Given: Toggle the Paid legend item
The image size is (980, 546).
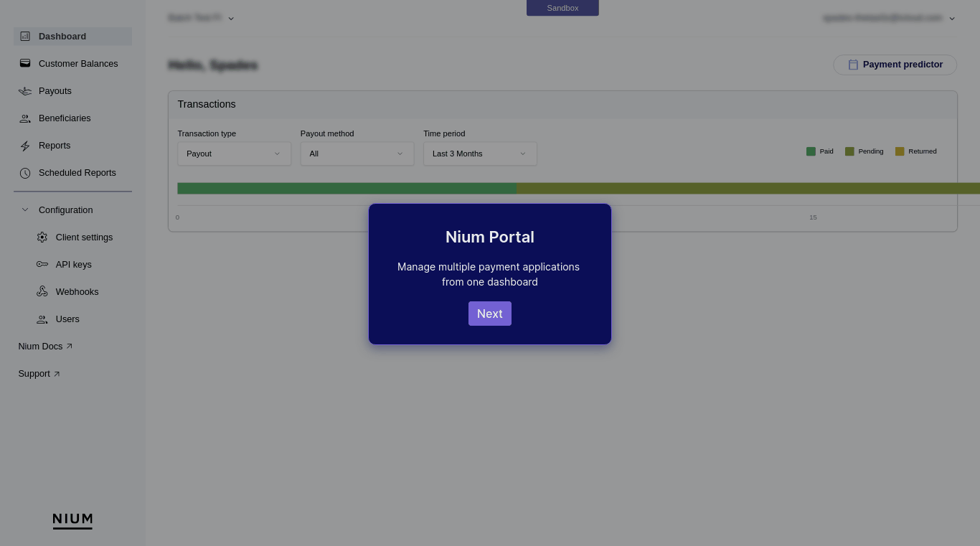Looking at the screenshot, I should [x=820, y=151].
